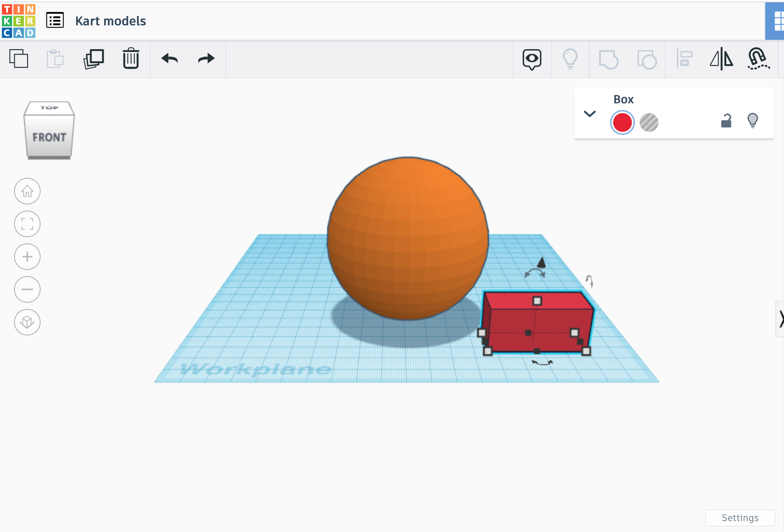
Task: Click the Paste toolbar icon
Action: [55, 59]
